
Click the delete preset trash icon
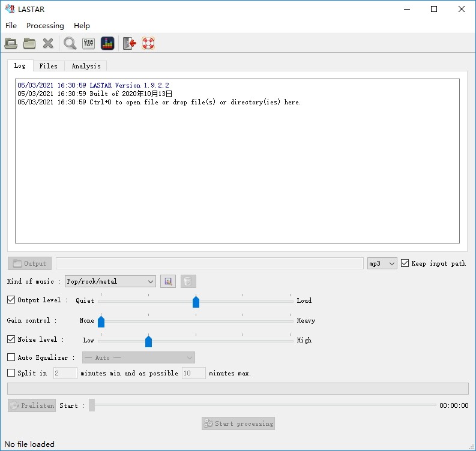(188, 281)
